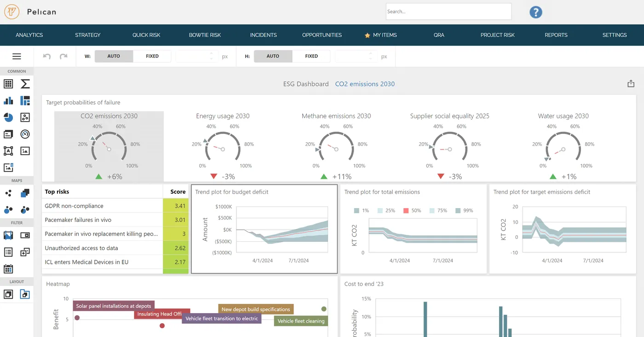Toggle the 50% legend color swatch
The height and width of the screenshot is (337, 644).
tap(406, 210)
